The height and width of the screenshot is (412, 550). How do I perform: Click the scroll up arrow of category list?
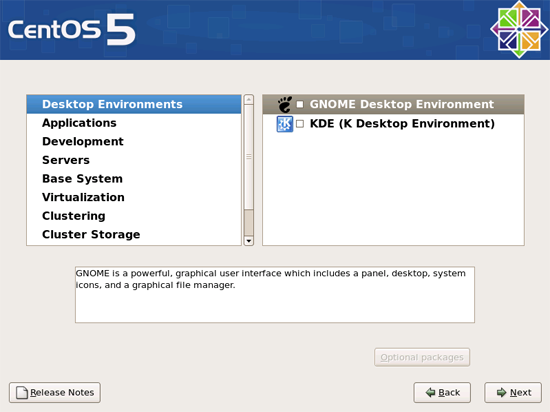pos(249,100)
